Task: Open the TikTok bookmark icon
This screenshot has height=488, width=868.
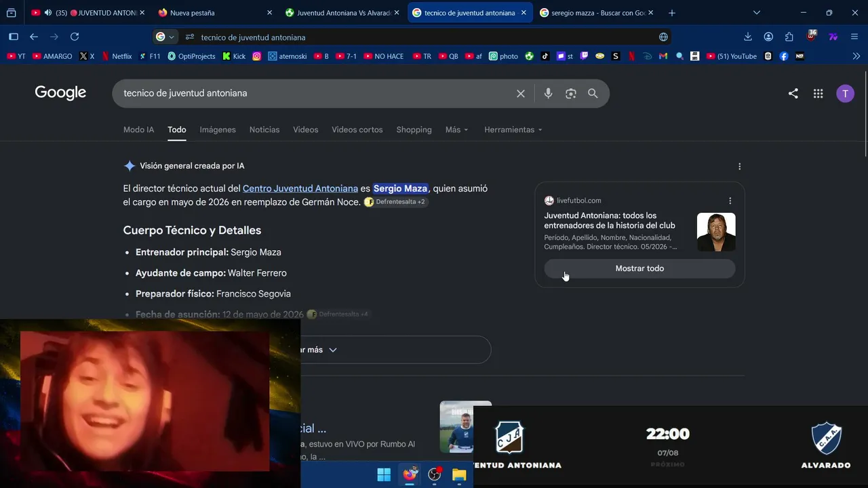Action: [545, 56]
